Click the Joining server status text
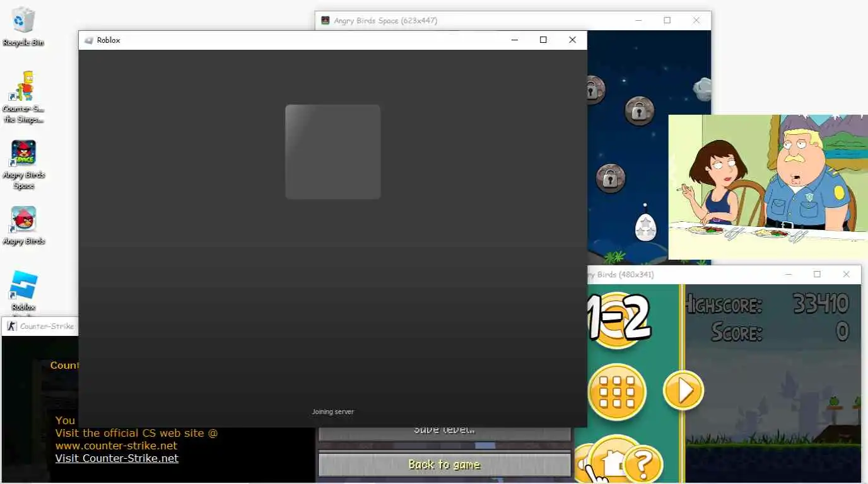The height and width of the screenshot is (484, 868). coord(333,412)
